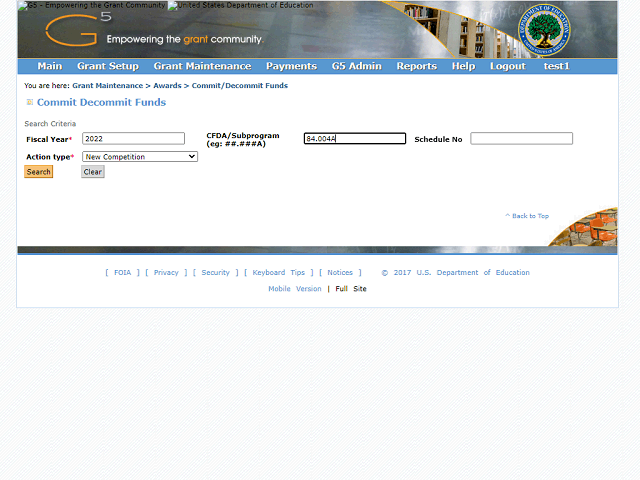Open the Grant Setup menu
Image resolution: width=640 pixels, height=480 pixels.
coord(108,66)
